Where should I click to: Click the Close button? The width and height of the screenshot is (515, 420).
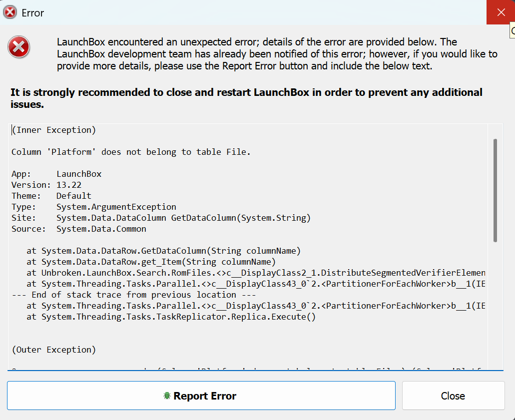pos(453,396)
